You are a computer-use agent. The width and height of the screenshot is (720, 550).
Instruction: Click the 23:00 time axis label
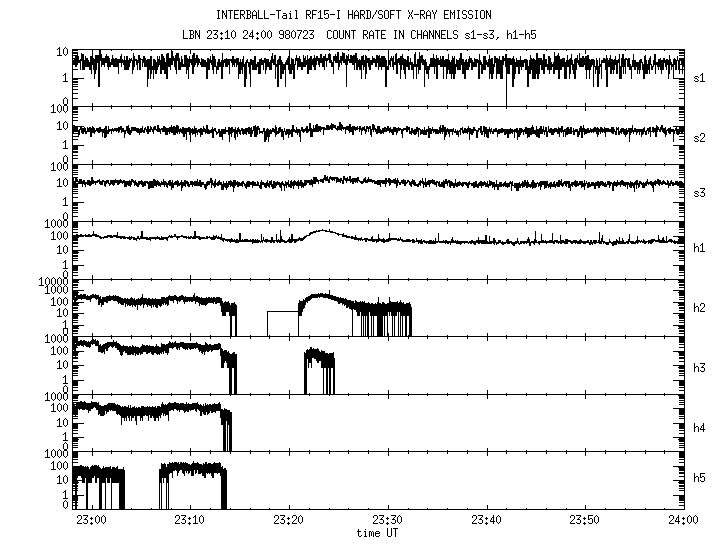click(x=91, y=520)
